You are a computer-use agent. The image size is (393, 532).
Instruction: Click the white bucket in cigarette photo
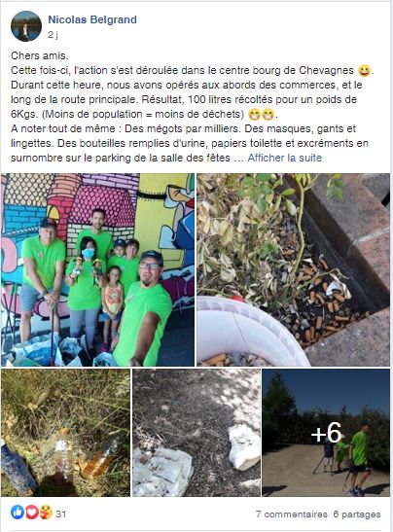coord(249,329)
